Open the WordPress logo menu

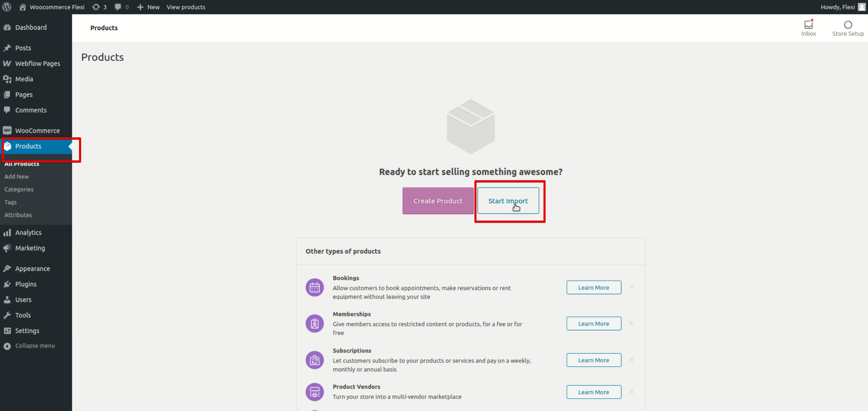tap(7, 7)
